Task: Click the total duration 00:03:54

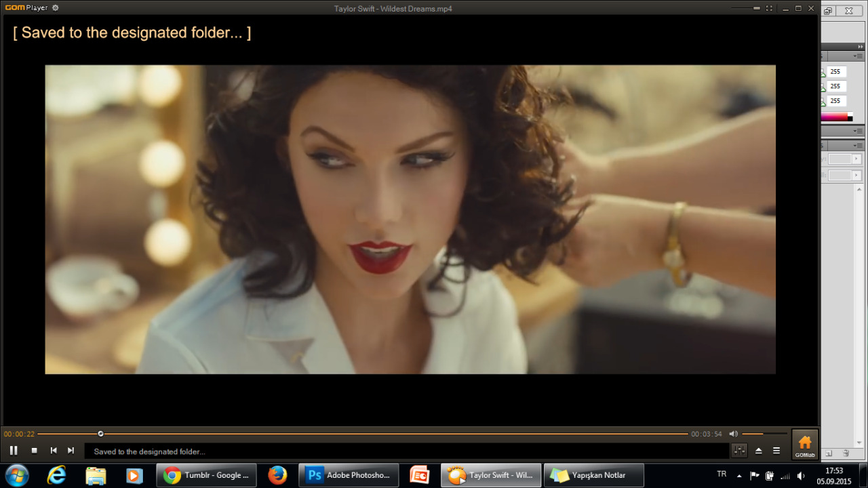Action: tap(707, 434)
